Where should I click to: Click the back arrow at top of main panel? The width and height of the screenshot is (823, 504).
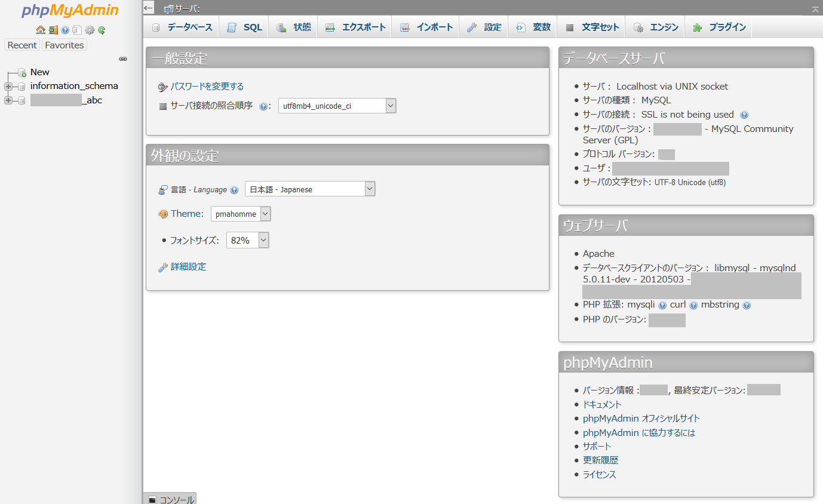tap(149, 8)
